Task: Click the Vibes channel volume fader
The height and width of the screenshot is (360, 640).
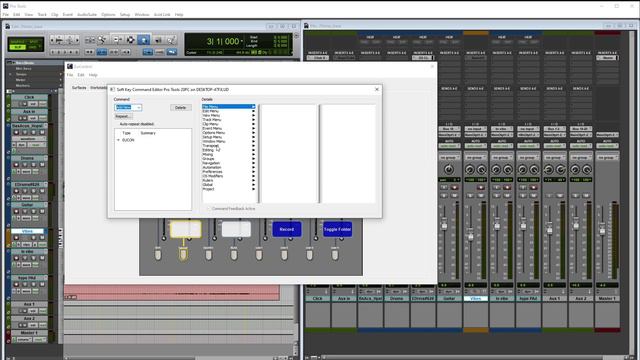Action: (x=471, y=236)
